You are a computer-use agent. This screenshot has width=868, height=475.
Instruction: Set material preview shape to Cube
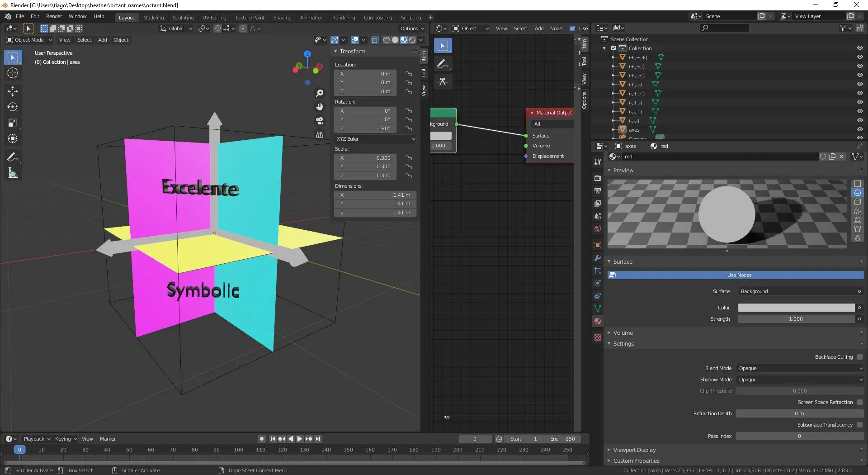[x=857, y=202]
